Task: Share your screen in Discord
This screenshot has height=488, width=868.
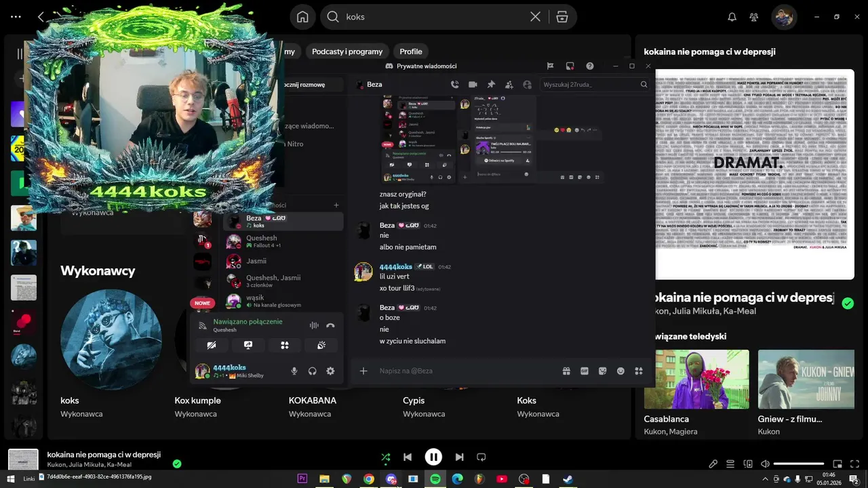Action: tap(248, 345)
